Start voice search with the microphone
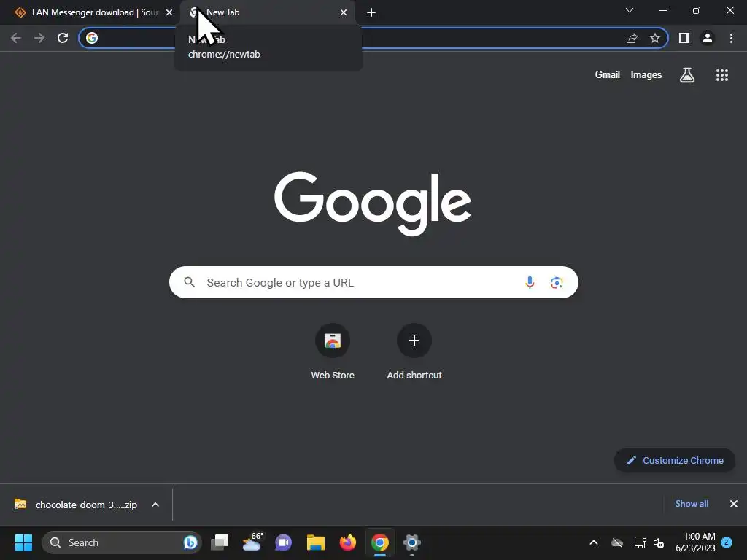This screenshot has width=747, height=560. point(530,282)
